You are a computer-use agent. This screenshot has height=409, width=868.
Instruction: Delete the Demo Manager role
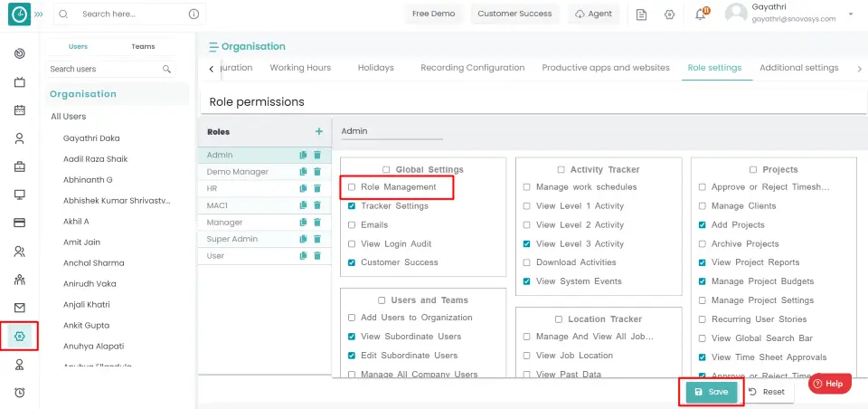[317, 172]
